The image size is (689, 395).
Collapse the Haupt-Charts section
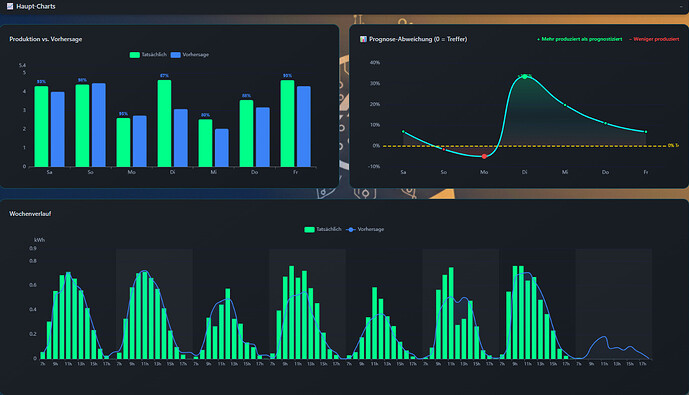[681, 7]
